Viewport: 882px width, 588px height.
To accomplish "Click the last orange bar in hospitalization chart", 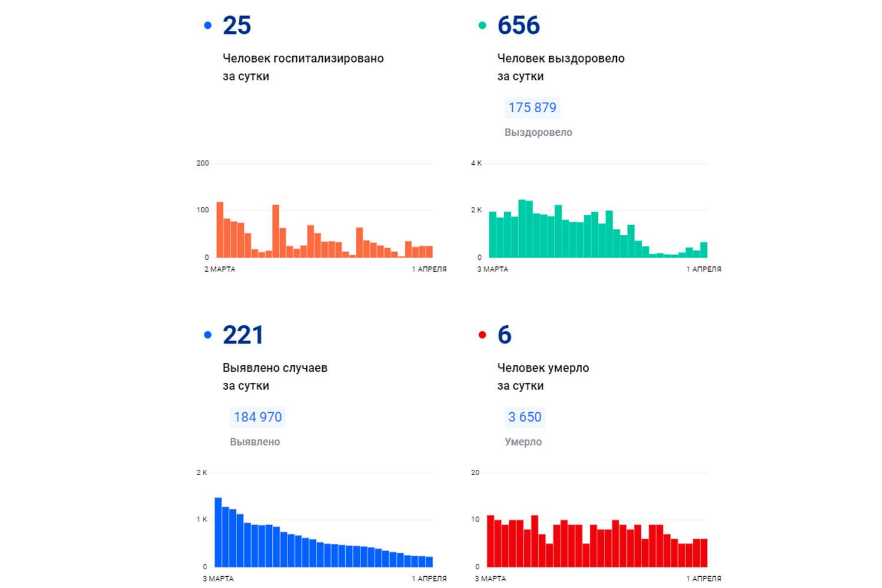I will click(429, 252).
